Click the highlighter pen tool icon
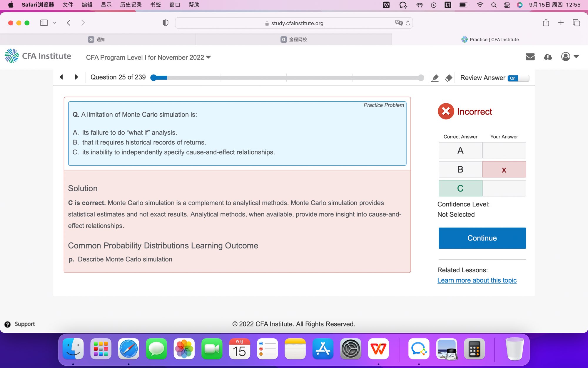Screen dimensions: 588x368 435,78
